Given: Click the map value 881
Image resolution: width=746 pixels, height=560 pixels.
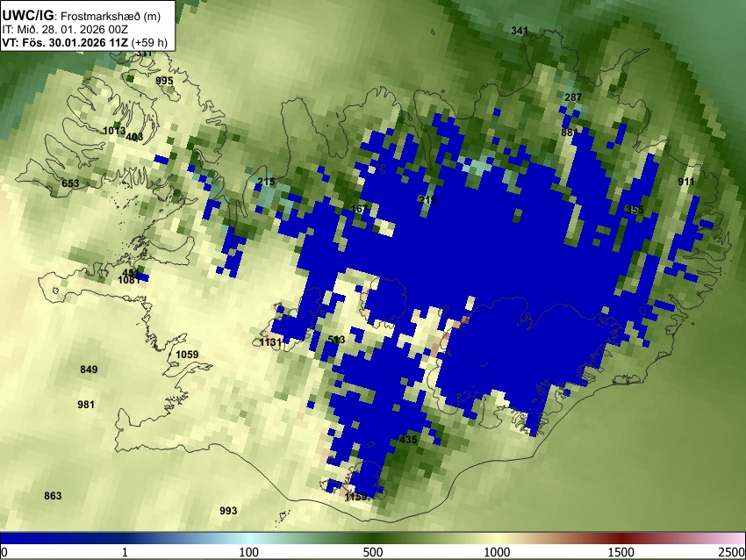Looking at the screenshot, I should tap(570, 133).
